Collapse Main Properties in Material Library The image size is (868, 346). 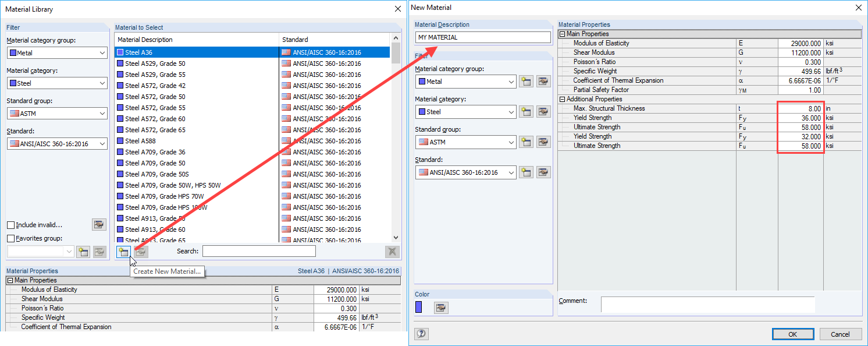(x=10, y=281)
